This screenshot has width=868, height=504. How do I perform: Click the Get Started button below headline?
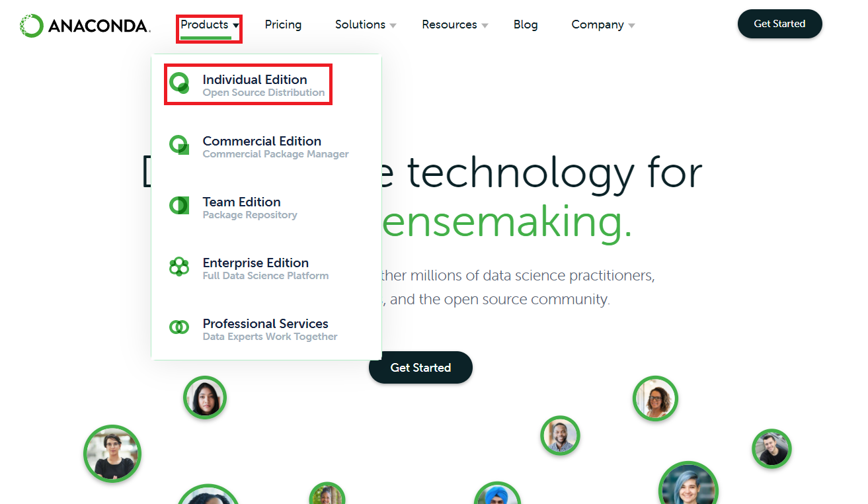420,367
